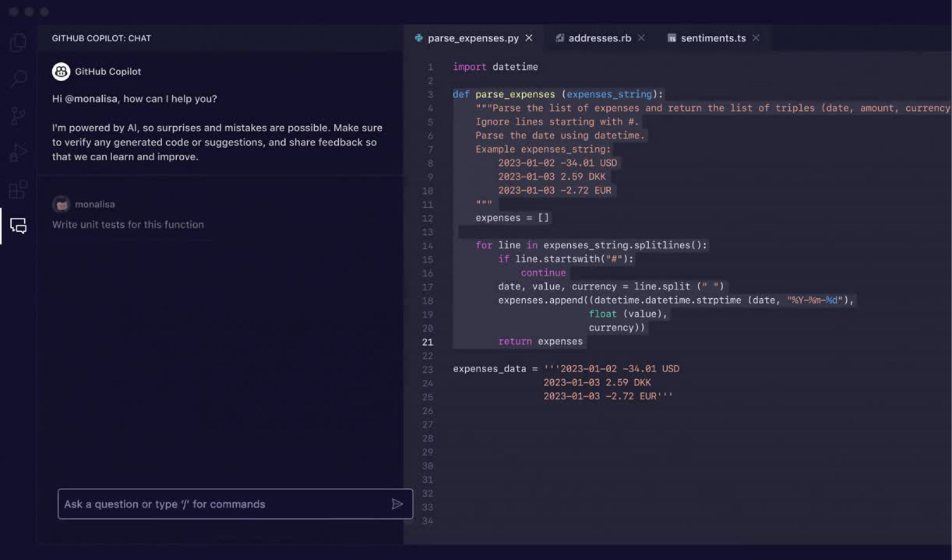Click the GitHub Copilot avatar icon
Viewport: 952px width, 560px height.
point(61,72)
